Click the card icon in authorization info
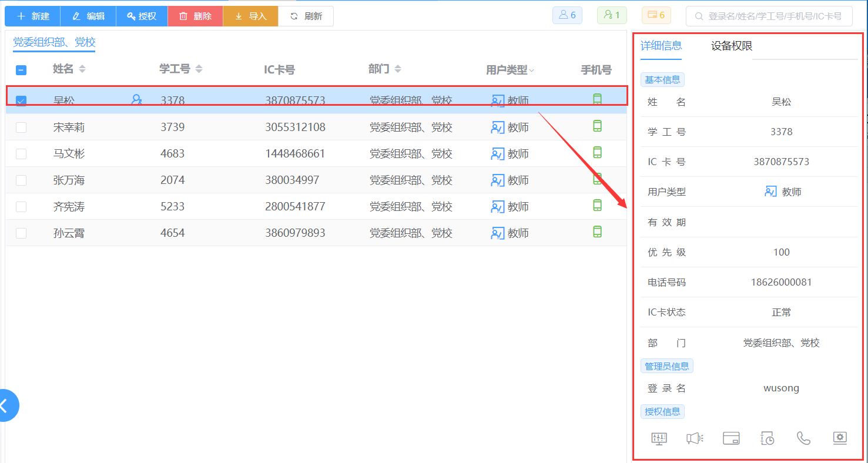The image size is (868, 463). pos(731,438)
